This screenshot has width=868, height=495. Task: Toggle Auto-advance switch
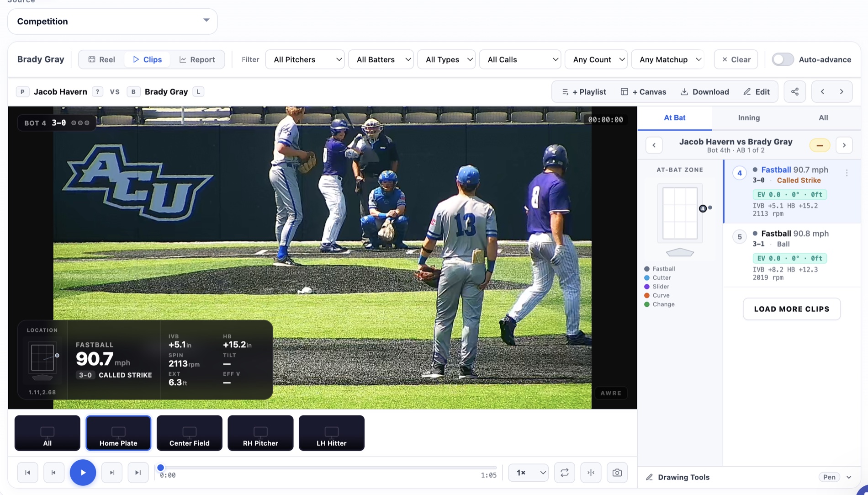783,59
